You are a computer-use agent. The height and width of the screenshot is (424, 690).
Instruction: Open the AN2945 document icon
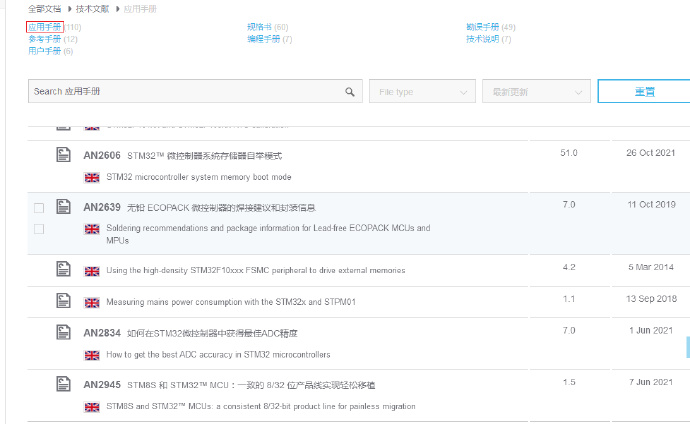click(63, 384)
